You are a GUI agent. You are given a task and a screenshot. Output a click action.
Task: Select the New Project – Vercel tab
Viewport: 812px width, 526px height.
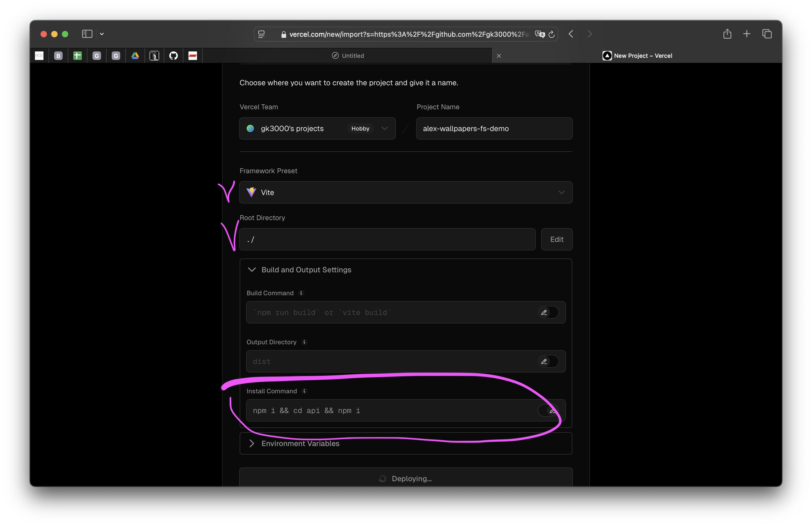pos(637,56)
